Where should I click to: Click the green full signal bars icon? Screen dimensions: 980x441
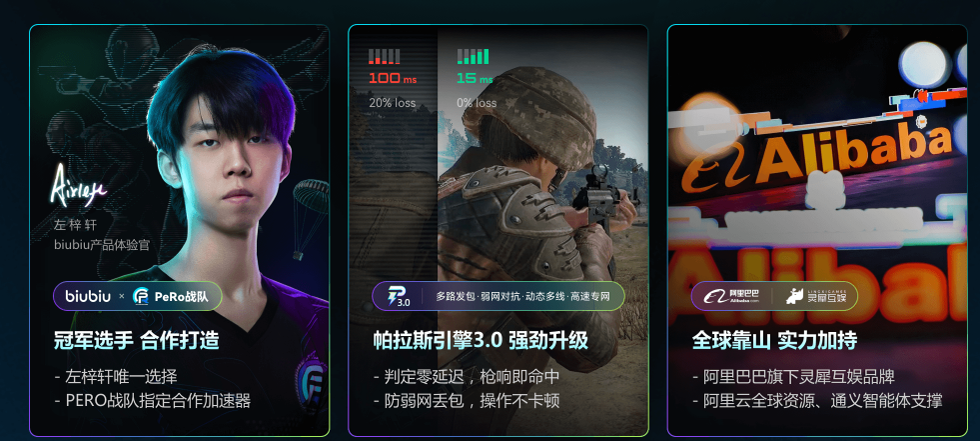pyautogui.click(x=473, y=57)
